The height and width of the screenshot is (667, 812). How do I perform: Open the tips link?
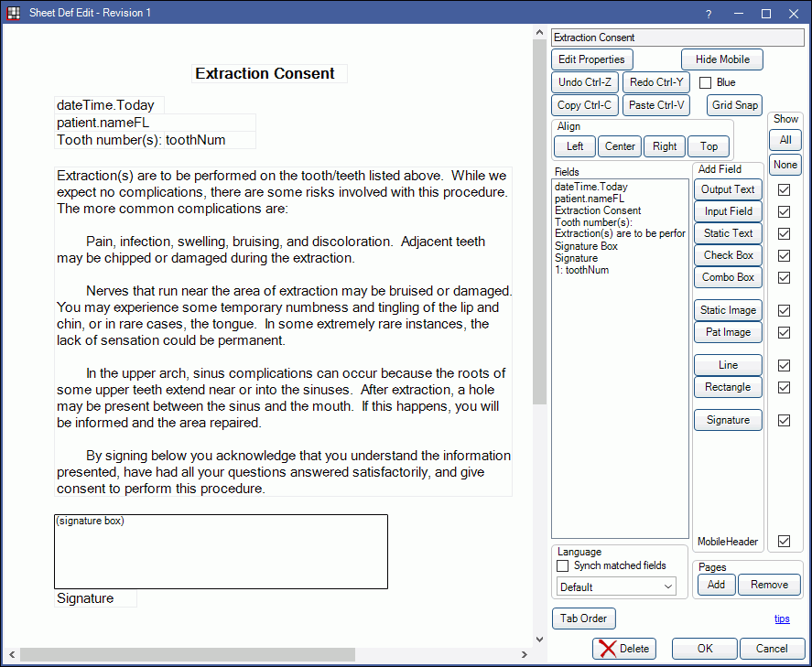pyautogui.click(x=782, y=619)
